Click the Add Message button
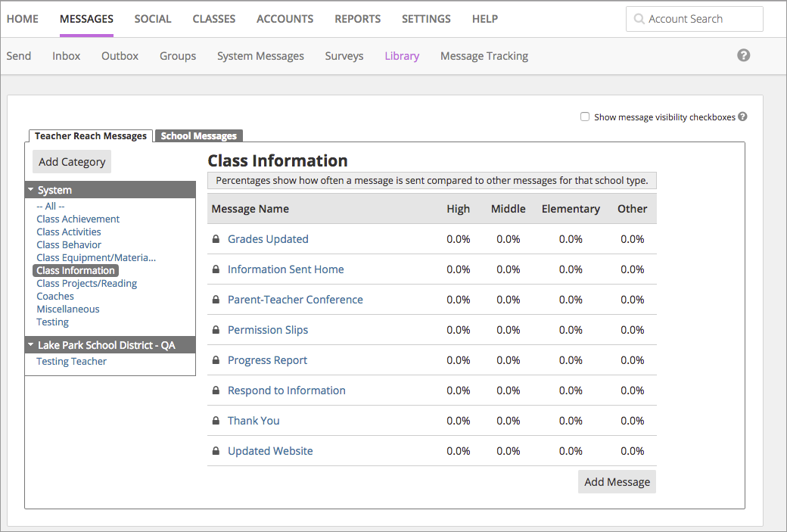This screenshot has width=787, height=532. (x=617, y=481)
